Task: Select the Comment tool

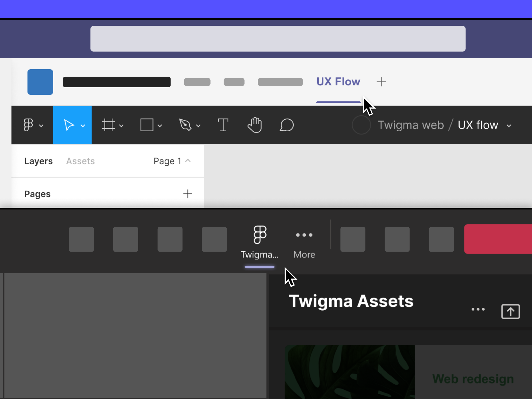Action: 287,125
